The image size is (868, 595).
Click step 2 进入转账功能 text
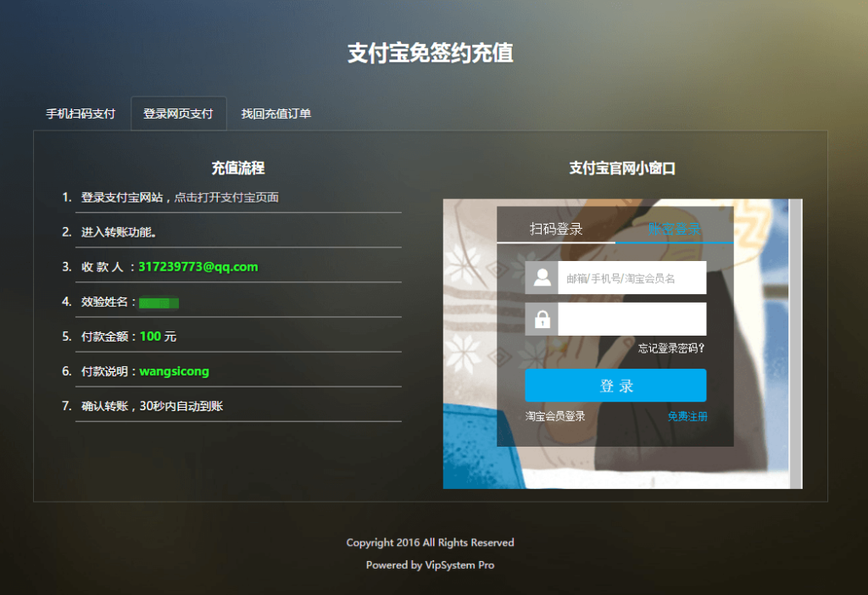(x=119, y=232)
